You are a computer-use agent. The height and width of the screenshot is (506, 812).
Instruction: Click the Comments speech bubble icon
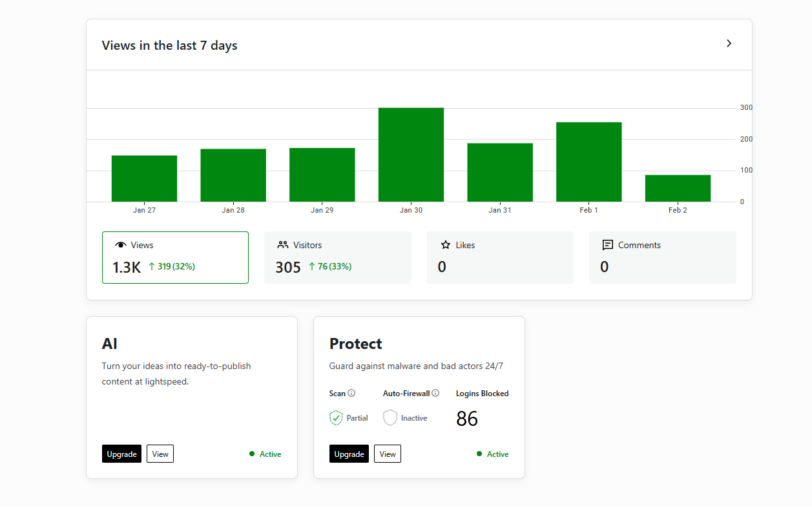coord(608,245)
